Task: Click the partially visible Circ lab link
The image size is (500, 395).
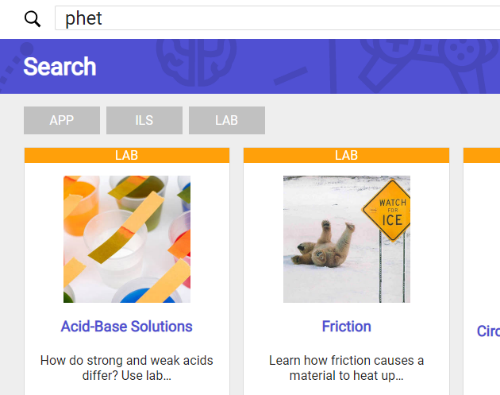Action: [488, 331]
